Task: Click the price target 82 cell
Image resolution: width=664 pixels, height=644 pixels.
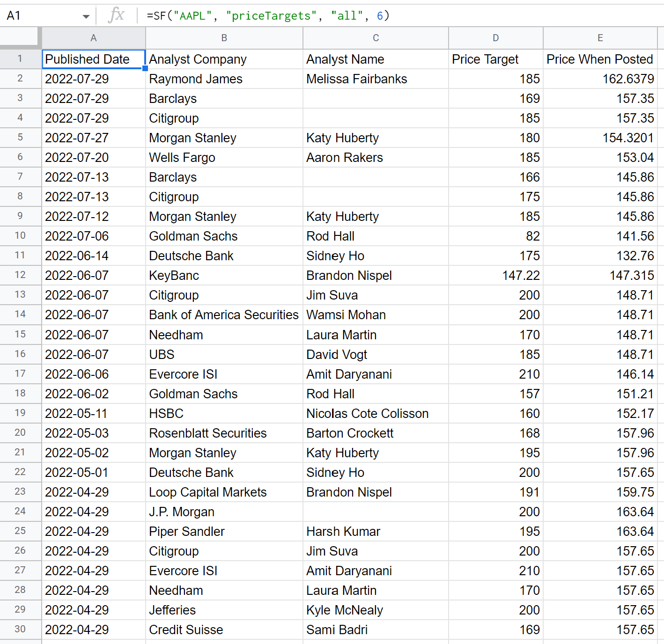Action: [x=496, y=236]
